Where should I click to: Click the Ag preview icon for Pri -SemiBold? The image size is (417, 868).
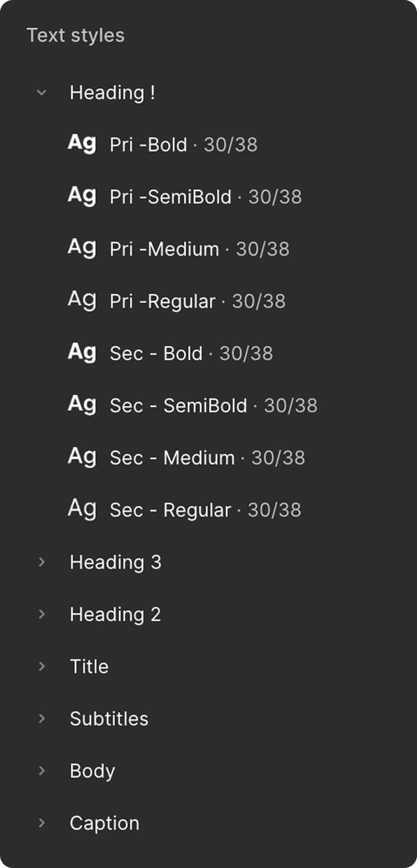82,196
